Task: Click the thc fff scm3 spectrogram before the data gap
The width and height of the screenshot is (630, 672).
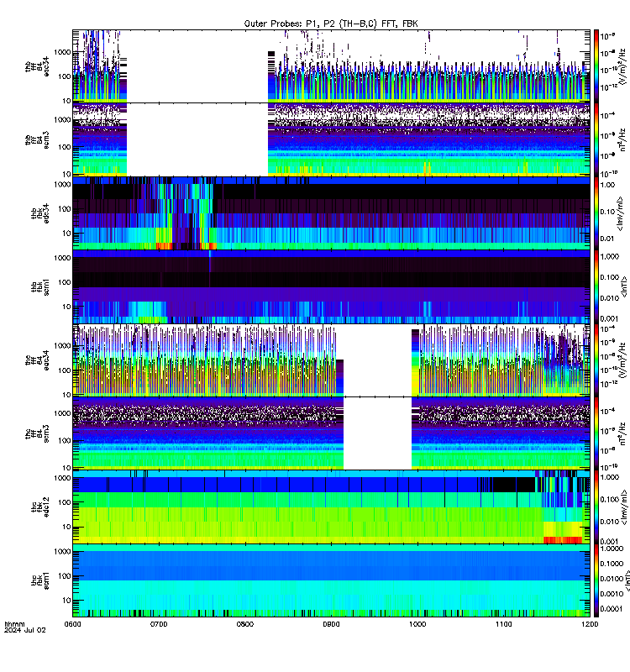Action: 207,433
